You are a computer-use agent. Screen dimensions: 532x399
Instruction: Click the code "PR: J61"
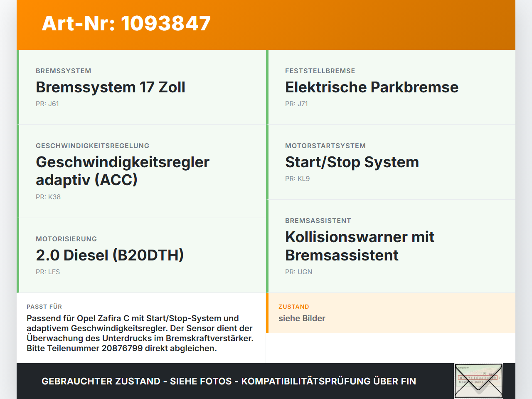click(47, 104)
